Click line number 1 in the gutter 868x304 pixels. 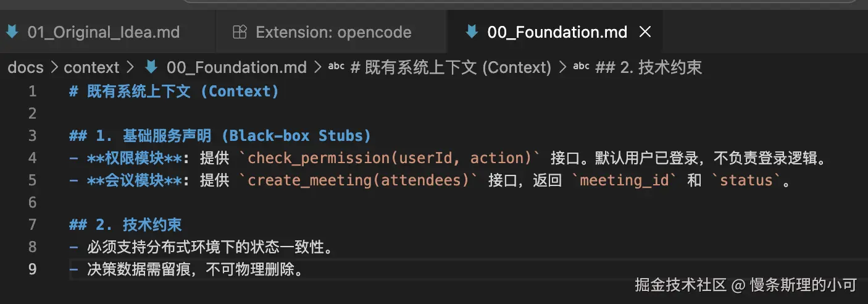click(32, 91)
